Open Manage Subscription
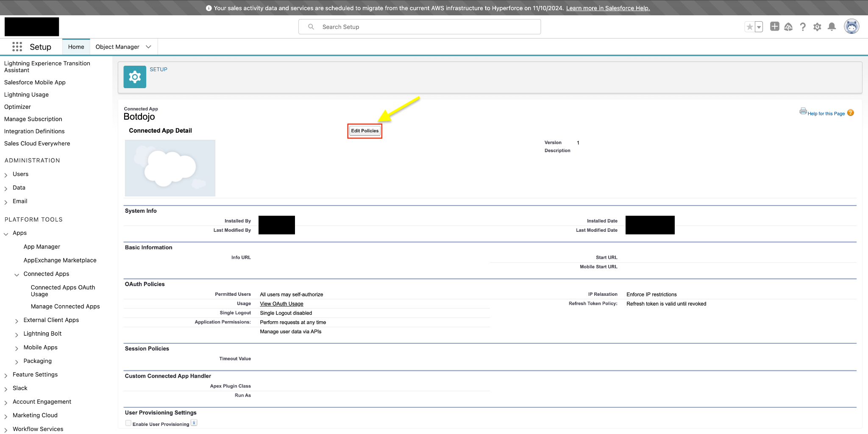 tap(33, 119)
